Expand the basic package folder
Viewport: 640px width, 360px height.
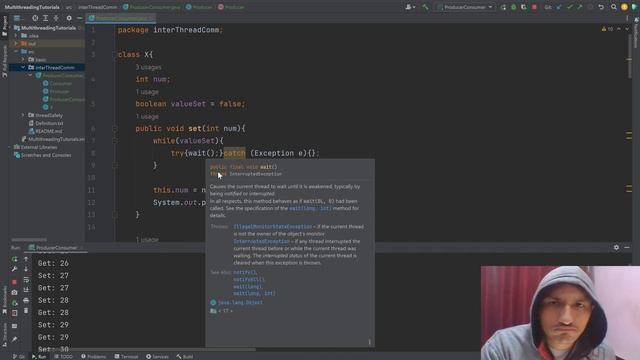click(x=23, y=60)
